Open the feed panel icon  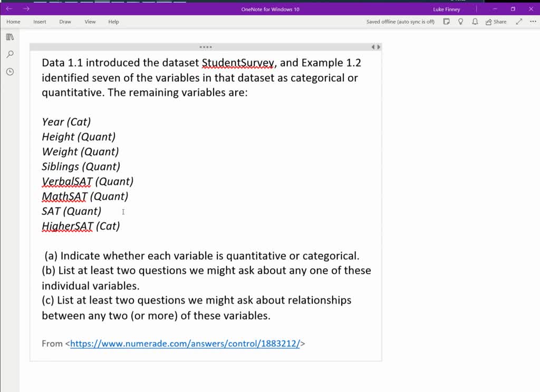[x=446, y=22]
